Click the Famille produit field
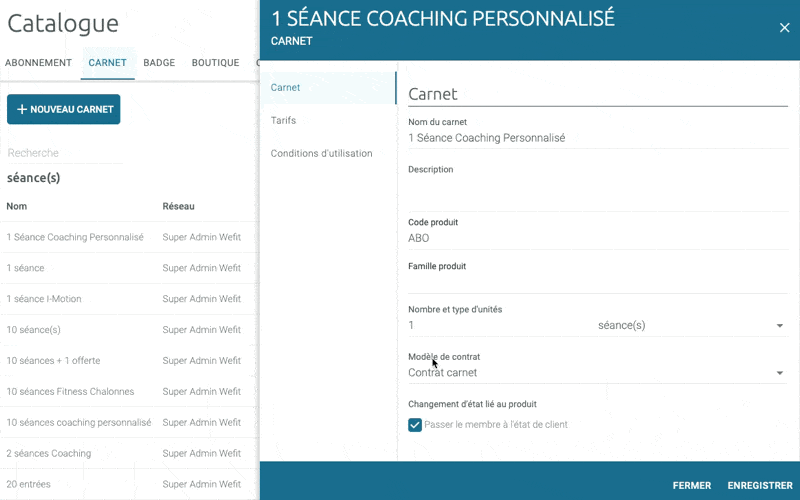 point(597,282)
